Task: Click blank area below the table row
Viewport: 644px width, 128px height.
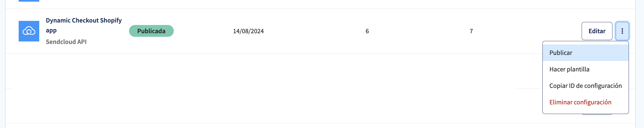Action: point(275,71)
